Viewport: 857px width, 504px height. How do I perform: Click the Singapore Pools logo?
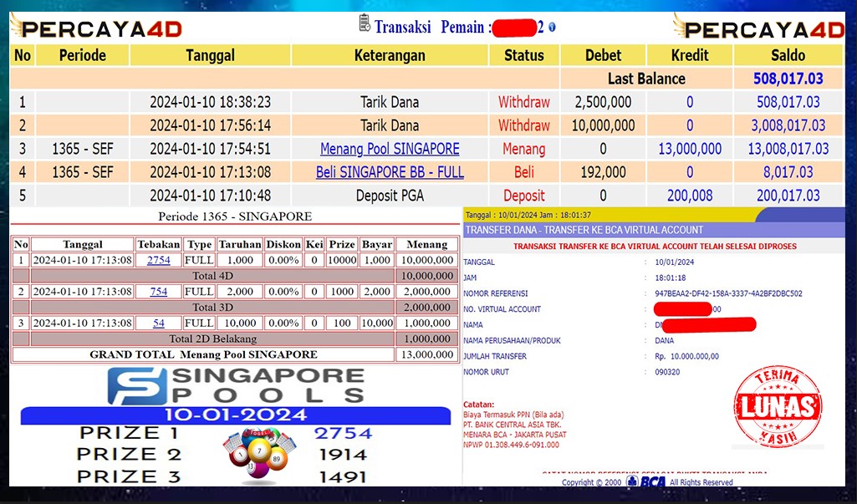237,385
